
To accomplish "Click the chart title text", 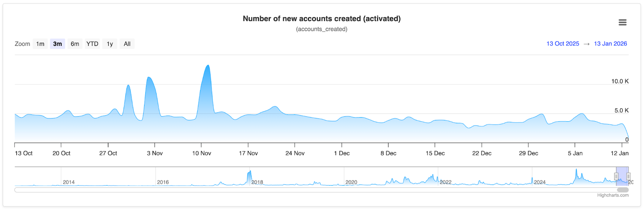I will [x=322, y=19].
